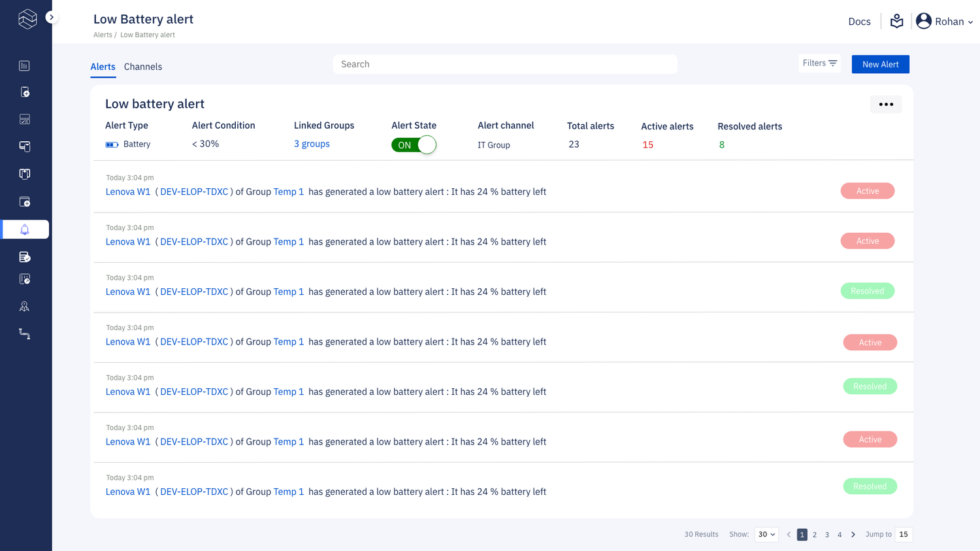Open the dashboard bar-chart sidebar icon

pyautogui.click(x=24, y=65)
